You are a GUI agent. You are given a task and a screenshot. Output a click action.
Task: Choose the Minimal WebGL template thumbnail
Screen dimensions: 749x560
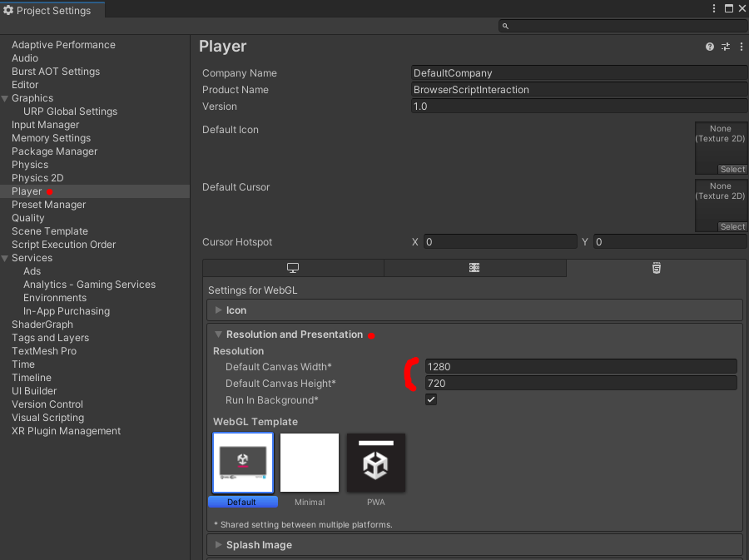[310, 463]
